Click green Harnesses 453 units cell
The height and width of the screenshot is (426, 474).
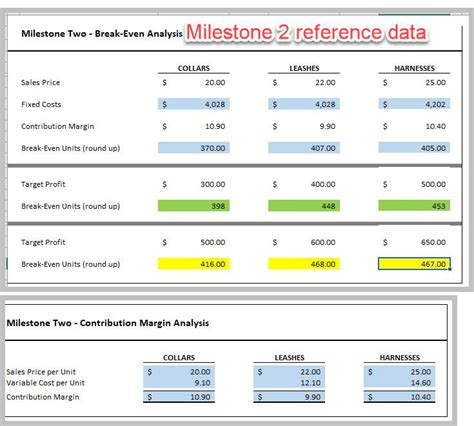pos(414,206)
